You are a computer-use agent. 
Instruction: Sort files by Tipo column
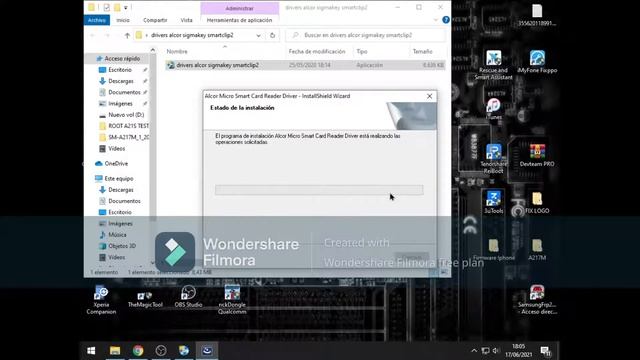[x=362, y=51]
